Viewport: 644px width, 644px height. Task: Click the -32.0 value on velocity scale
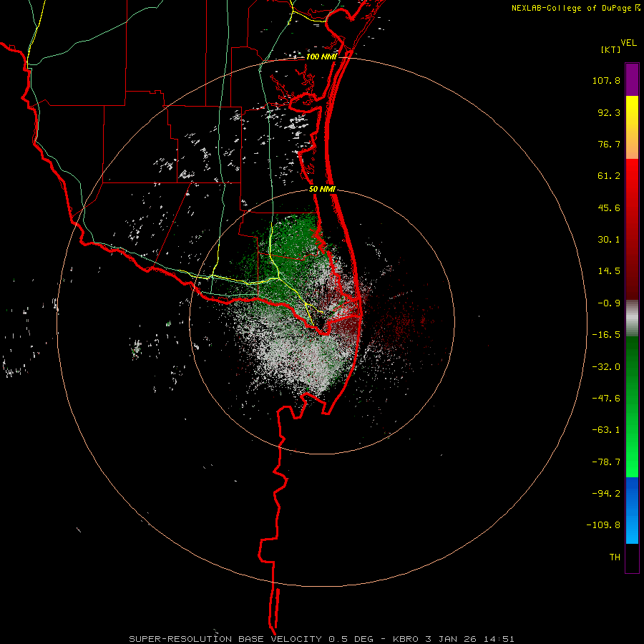coord(606,367)
